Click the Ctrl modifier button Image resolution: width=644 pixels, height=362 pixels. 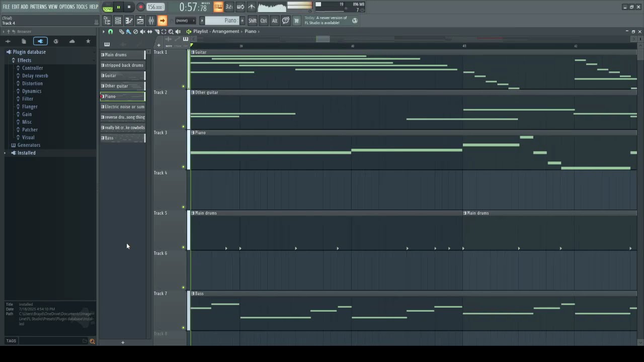pos(264,20)
